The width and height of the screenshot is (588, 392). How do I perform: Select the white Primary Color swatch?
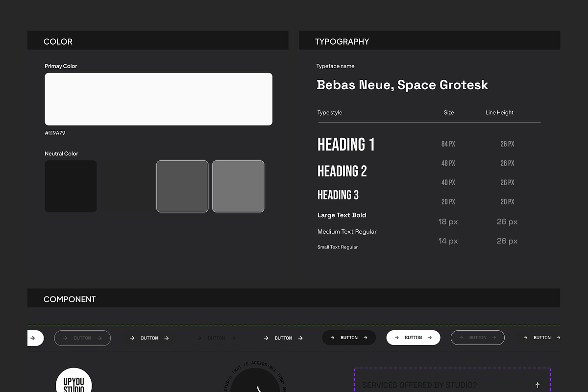click(x=158, y=99)
